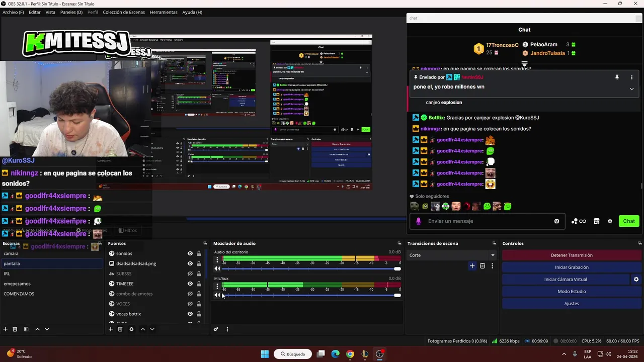Add a new source with plus icon in Fuentes

click(111, 329)
